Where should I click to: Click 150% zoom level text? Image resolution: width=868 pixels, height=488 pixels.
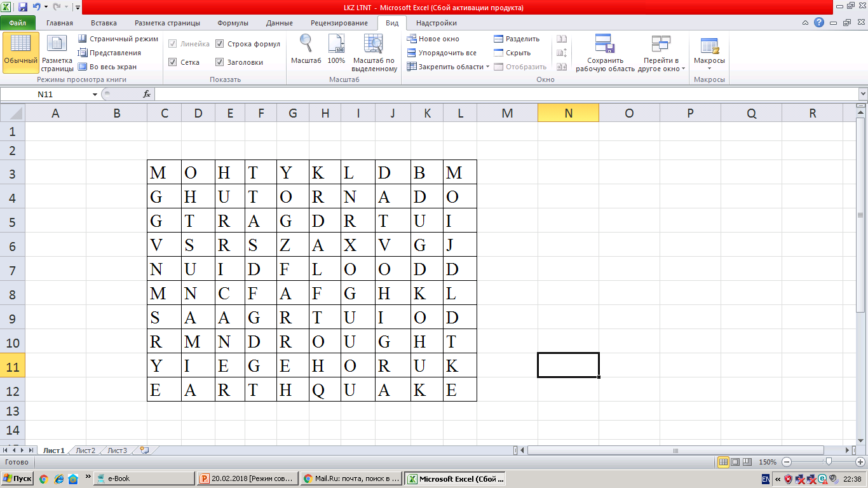coord(768,462)
